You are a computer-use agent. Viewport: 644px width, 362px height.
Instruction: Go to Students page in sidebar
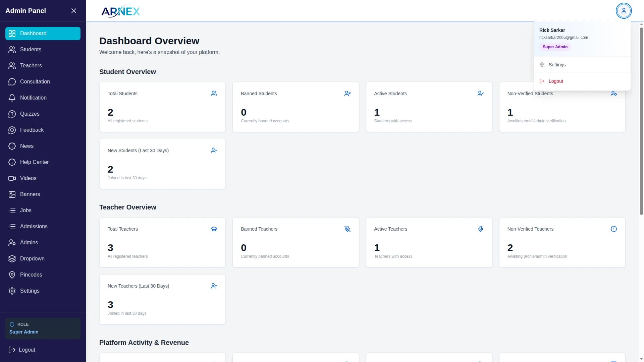pos(31,50)
